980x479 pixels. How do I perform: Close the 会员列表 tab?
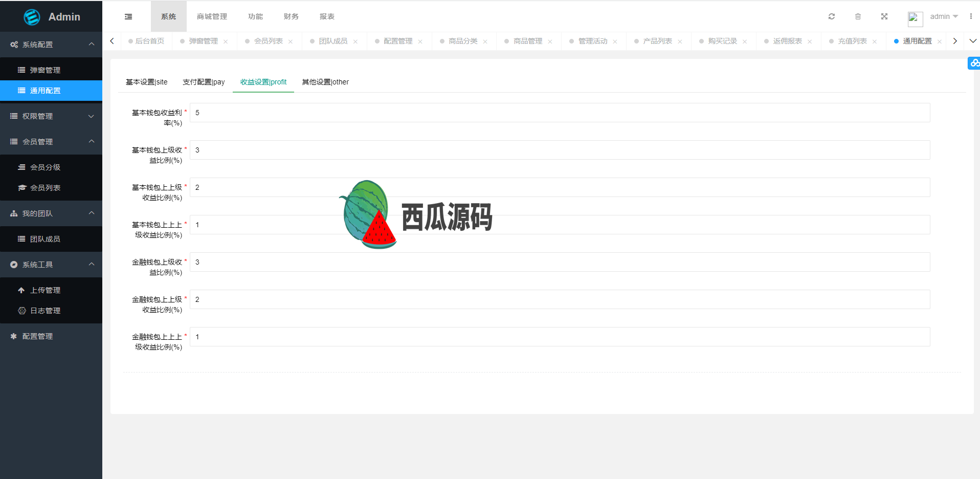(291, 41)
